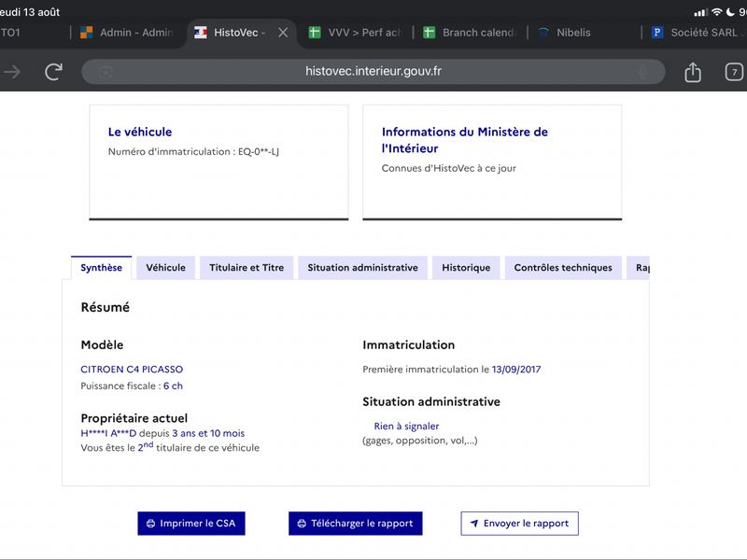Viewport: 747px width, 560px height.
Task: Click the Nibelis tab icon
Action: (x=543, y=33)
